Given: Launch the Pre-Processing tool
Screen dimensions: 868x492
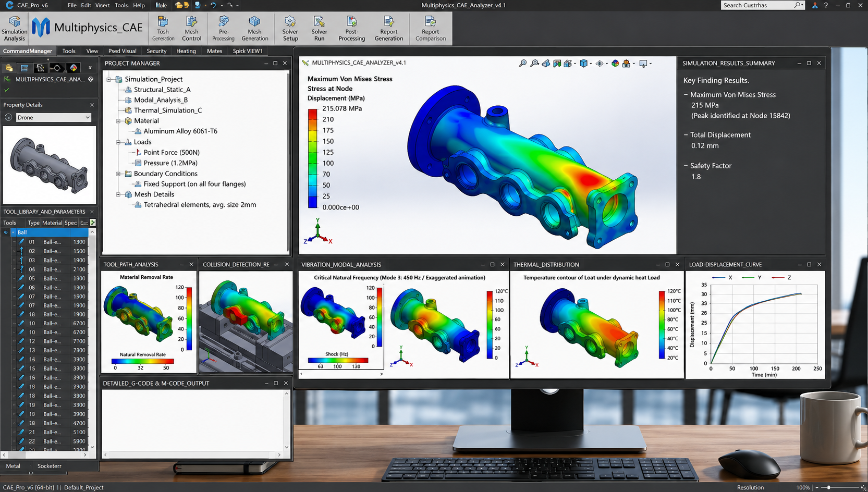Looking at the screenshot, I should [224, 28].
